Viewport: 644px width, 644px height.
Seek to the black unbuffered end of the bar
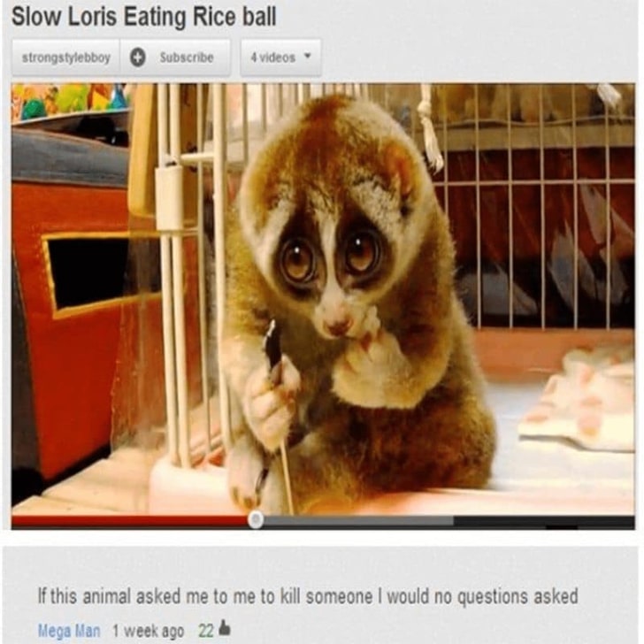(x=544, y=521)
